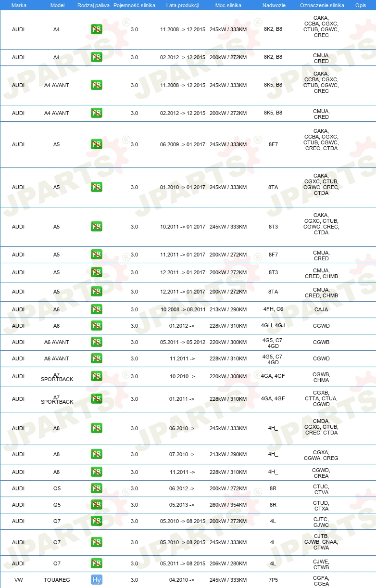Click fuel icon in Q5 06.2012 200kW row

(96, 488)
